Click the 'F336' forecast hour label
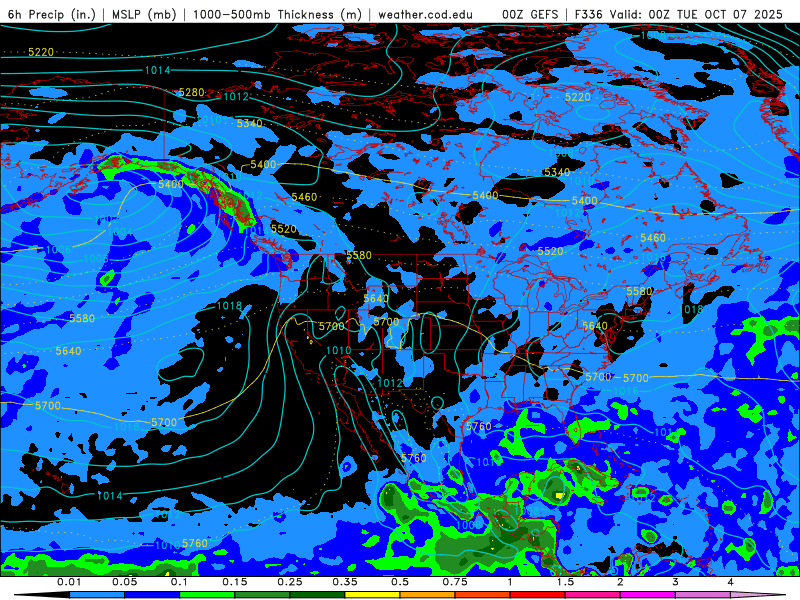The height and width of the screenshot is (600, 800). [588, 14]
